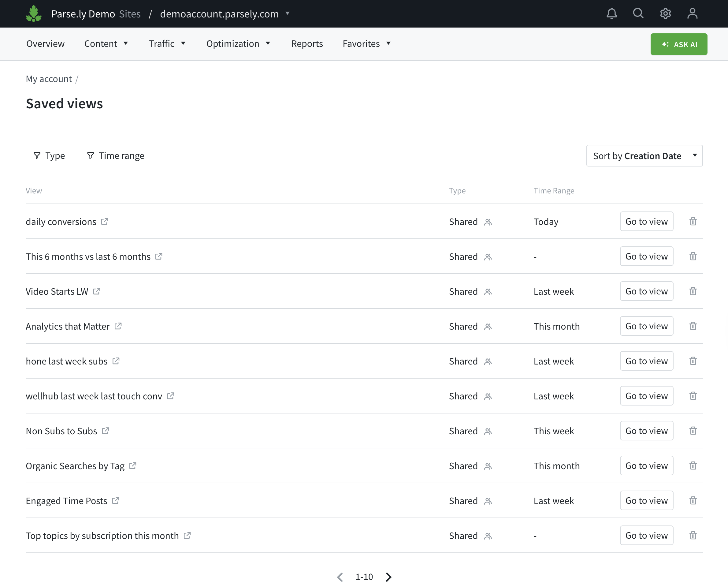Screen dimensions: 728x587
Task: Open settings gear icon
Action: [665, 13]
